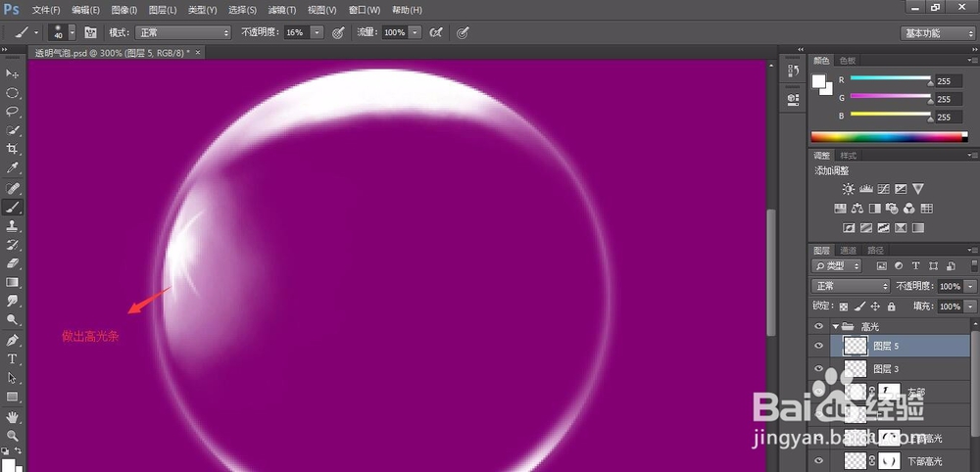Open the 图像(I) menu

pyautogui.click(x=123, y=10)
